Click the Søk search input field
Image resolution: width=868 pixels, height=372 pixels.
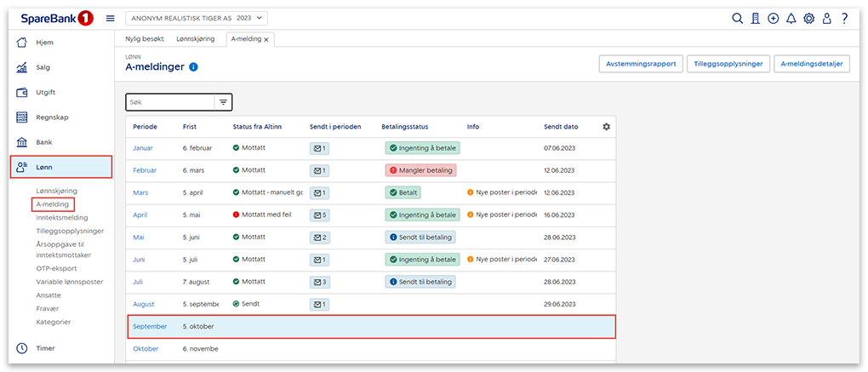click(168, 102)
